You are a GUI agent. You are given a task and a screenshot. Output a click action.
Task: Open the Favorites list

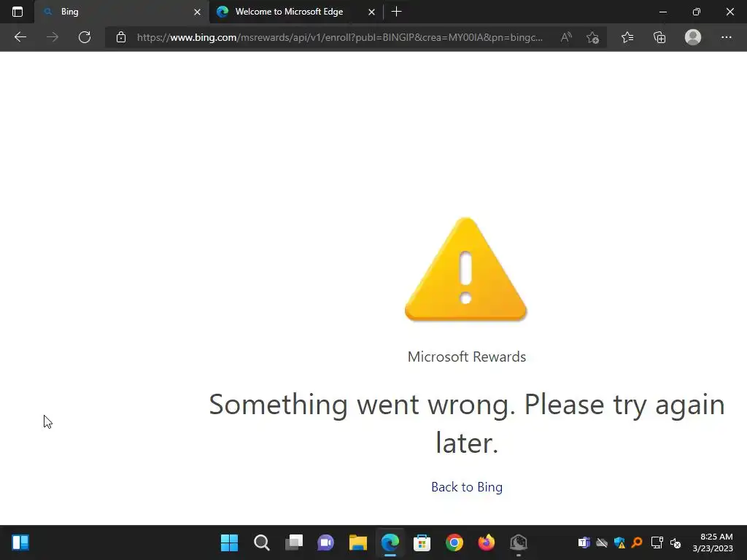[627, 37]
